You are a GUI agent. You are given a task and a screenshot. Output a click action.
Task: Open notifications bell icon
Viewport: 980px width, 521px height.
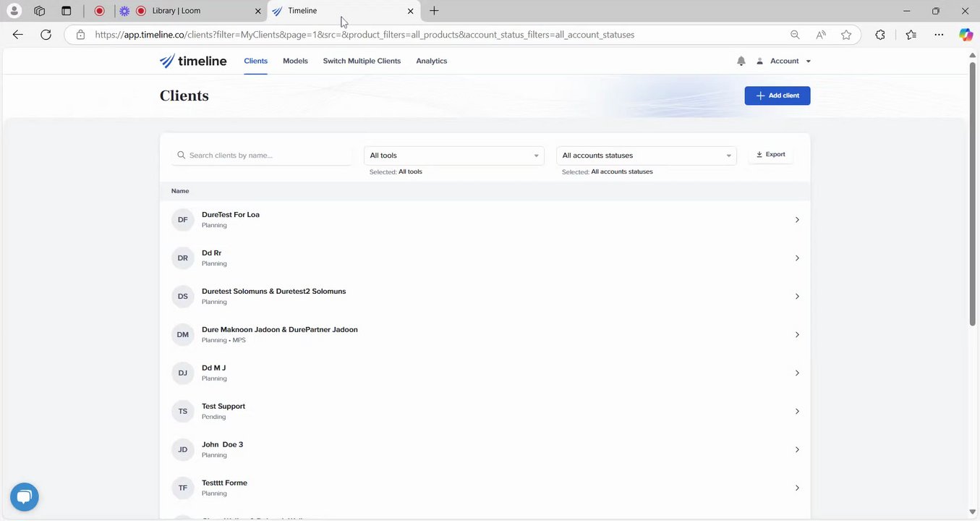(741, 61)
